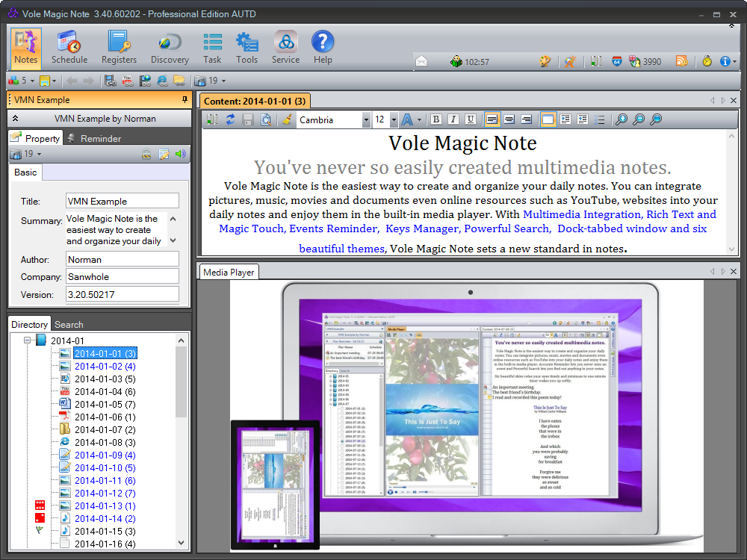Open the font size 12 dropdown
Screen dimensions: 747x560
[x=394, y=119]
